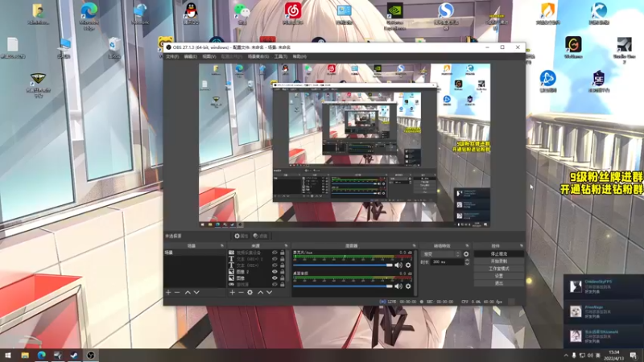Open source properties gear in sources toolbar
The image size is (644, 362).
250,292
